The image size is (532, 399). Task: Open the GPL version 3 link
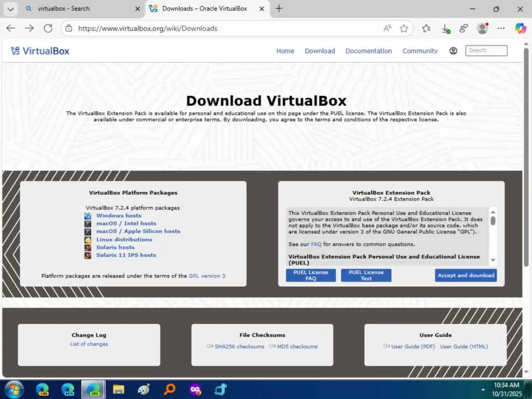(207, 276)
